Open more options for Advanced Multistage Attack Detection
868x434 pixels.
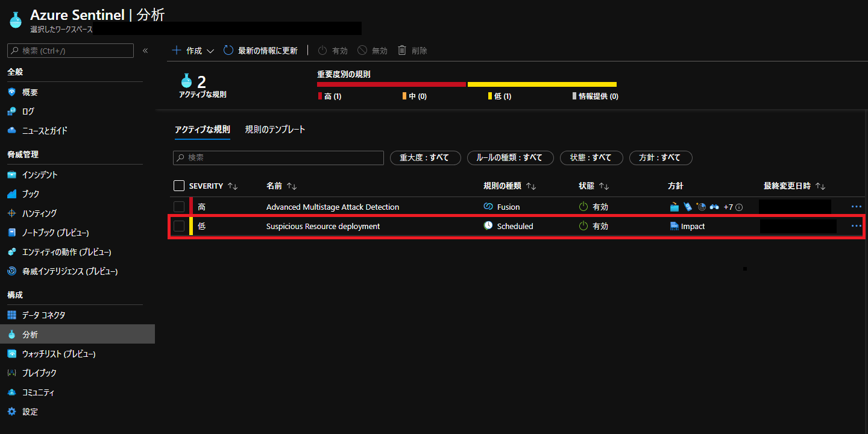tap(857, 207)
